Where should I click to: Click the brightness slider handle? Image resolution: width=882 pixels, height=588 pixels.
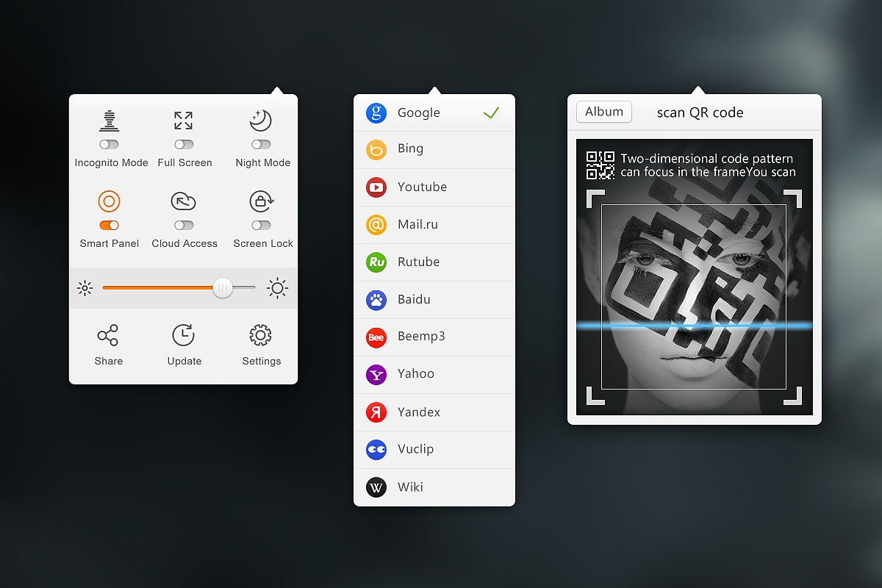tap(223, 288)
